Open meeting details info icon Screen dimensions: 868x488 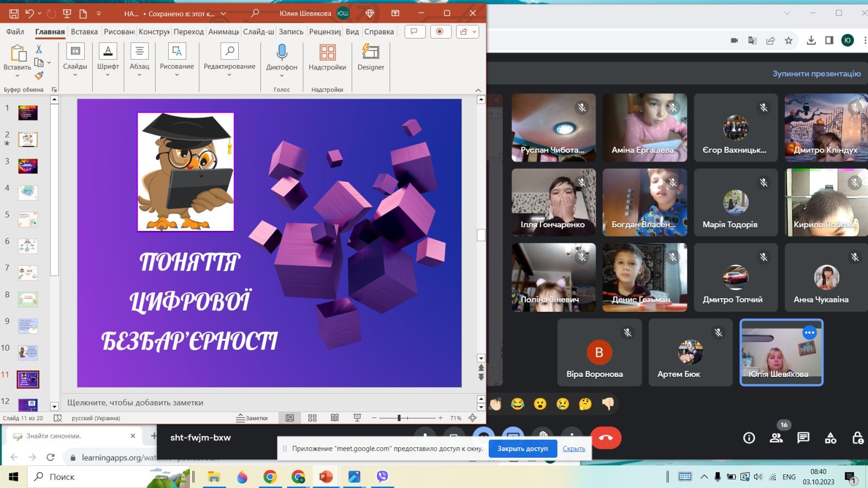pos(749,438)
